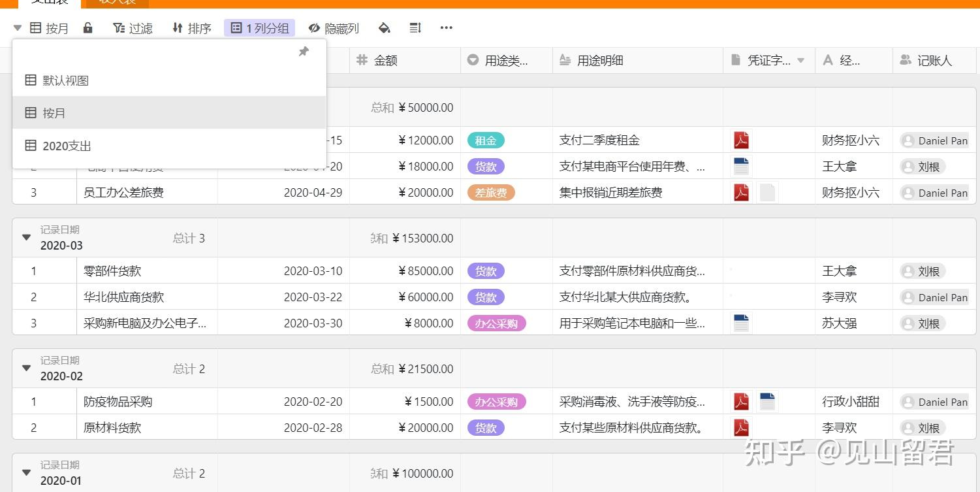980x492 pixels.
Task: Open PDF attachment in 租金 row
Action: coord(741,140)
